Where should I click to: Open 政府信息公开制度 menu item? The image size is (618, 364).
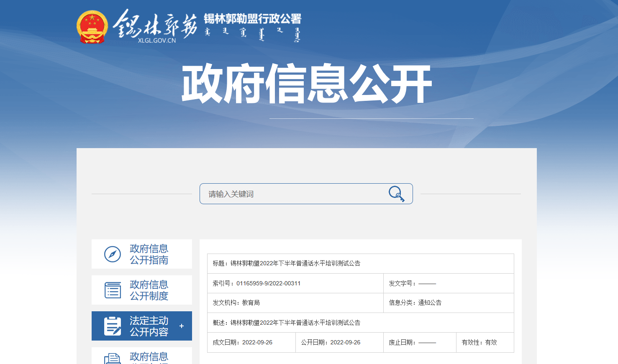coord(142,290)
